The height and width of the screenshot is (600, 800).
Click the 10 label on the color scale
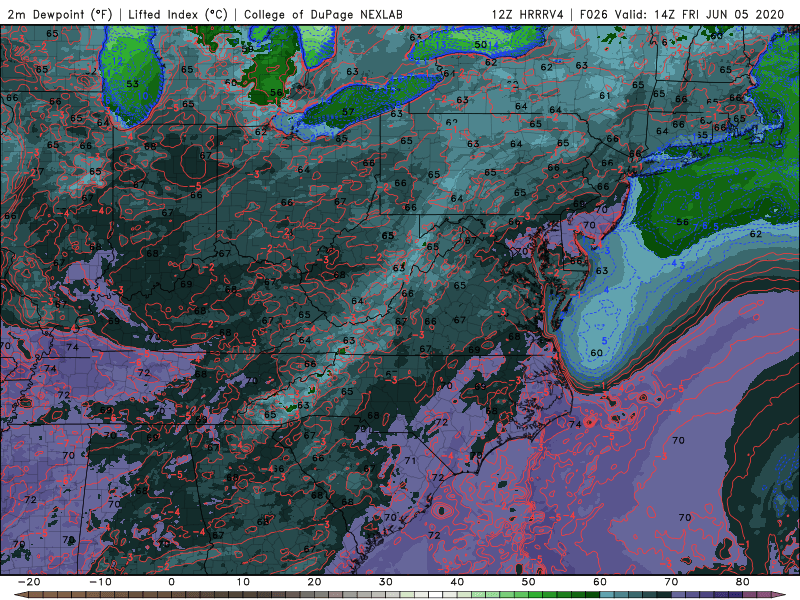click(243, 582)
